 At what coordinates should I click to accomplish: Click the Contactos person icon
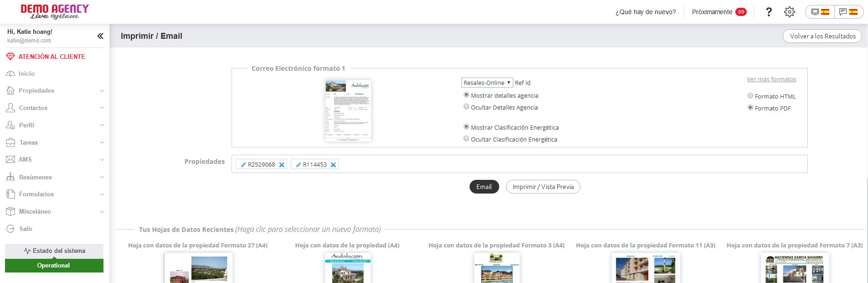pyautogui.click(x=10, y=108)
